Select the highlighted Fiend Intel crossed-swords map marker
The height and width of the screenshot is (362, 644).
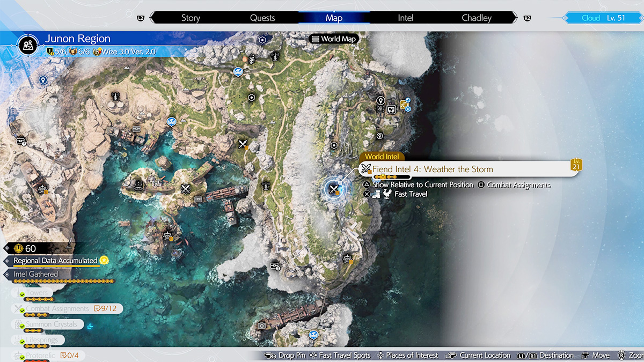click(334, 188)
